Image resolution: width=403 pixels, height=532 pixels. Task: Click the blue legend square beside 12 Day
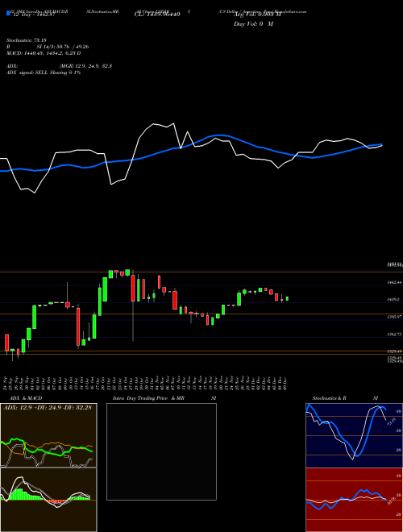pyautogui.click(x=8, y=14)
